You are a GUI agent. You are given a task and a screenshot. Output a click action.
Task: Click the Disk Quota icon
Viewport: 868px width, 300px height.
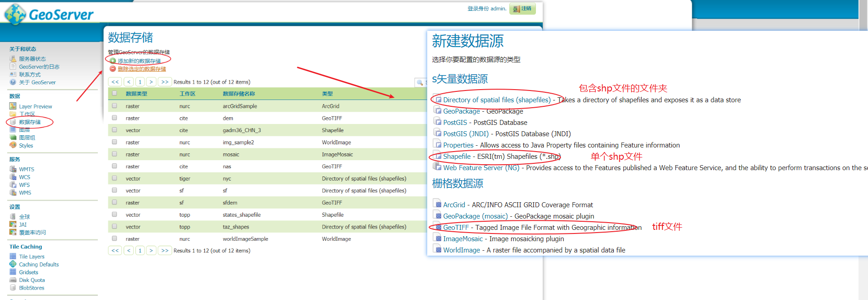point(13,280)
